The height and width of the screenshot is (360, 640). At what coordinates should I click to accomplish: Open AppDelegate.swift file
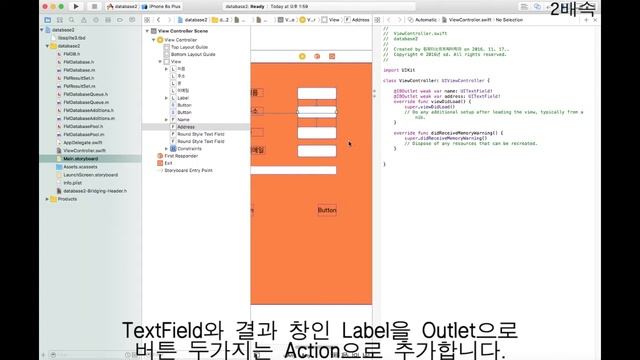83,142
